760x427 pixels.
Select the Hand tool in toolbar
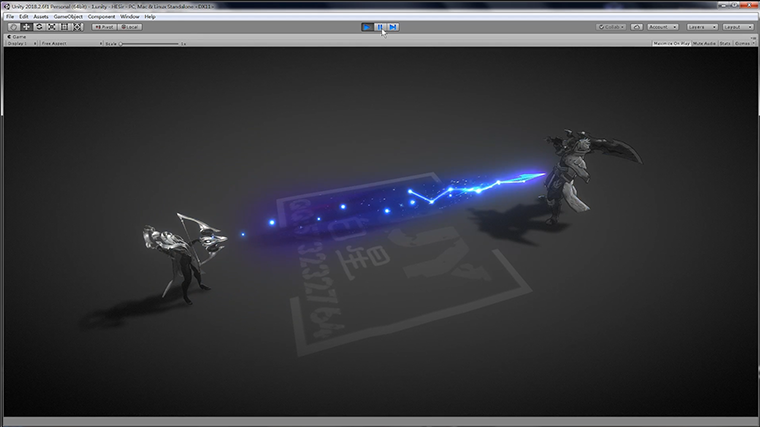[13, 27]
